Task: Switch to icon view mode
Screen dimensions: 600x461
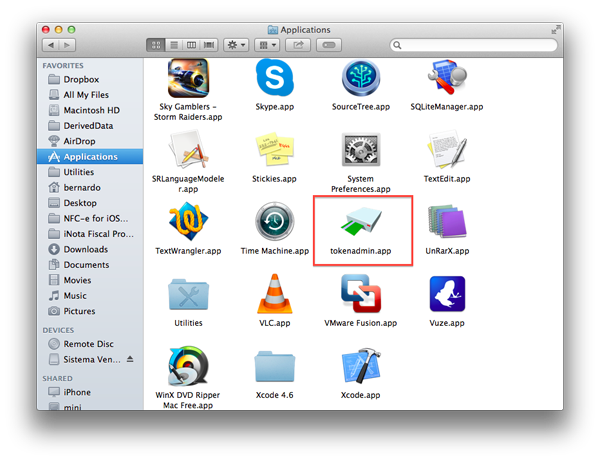Action: click(x=156, y=45)
